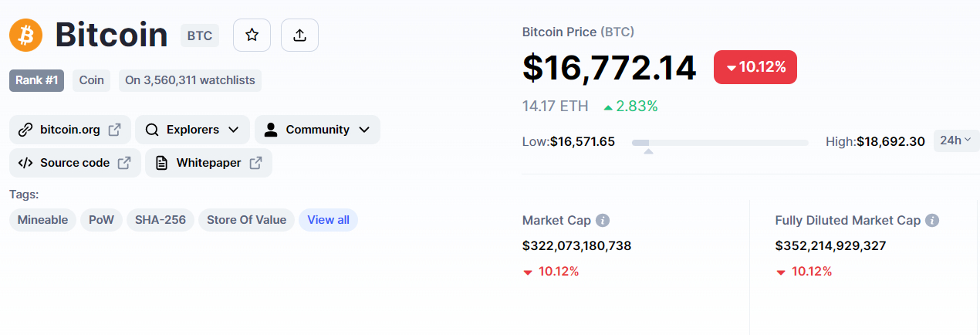Open Fully Diluted Market Cap info icon
This screenshot has height=335, width=980.
pos(932,221)
